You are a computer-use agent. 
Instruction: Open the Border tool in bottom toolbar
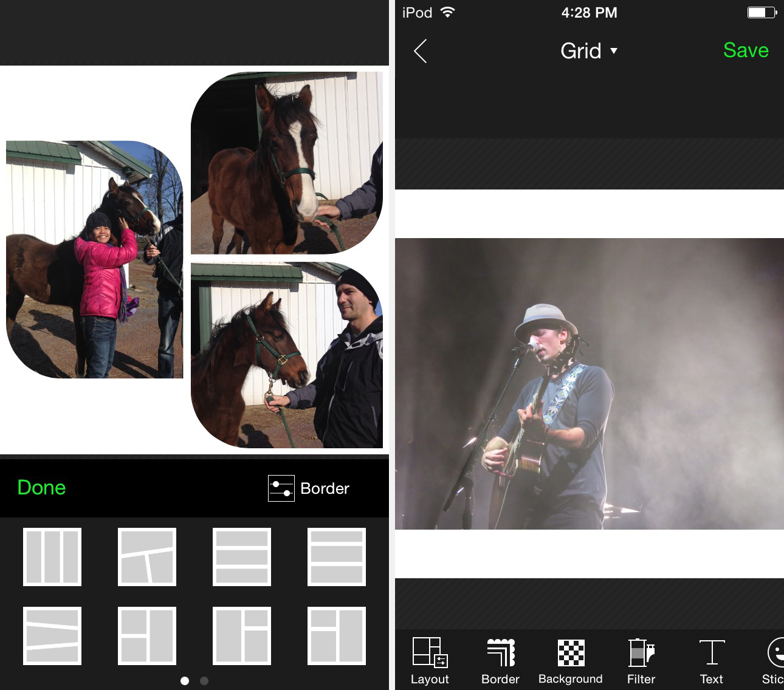(500, 661)
